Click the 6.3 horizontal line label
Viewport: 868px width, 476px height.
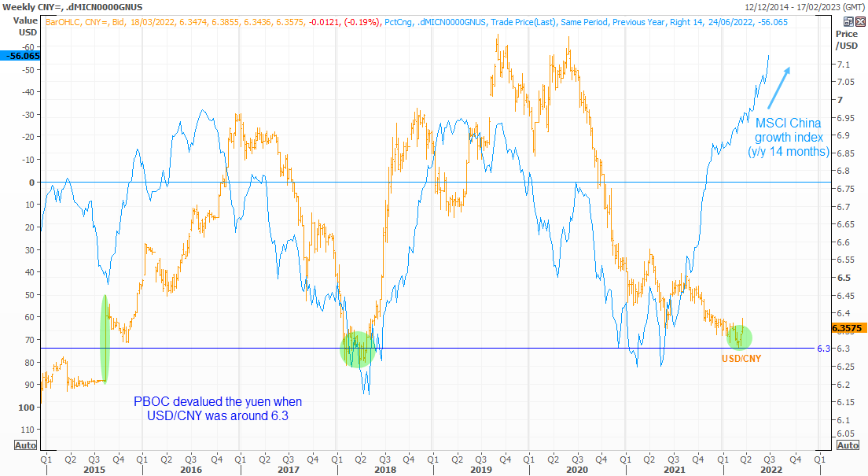(824, 349)
